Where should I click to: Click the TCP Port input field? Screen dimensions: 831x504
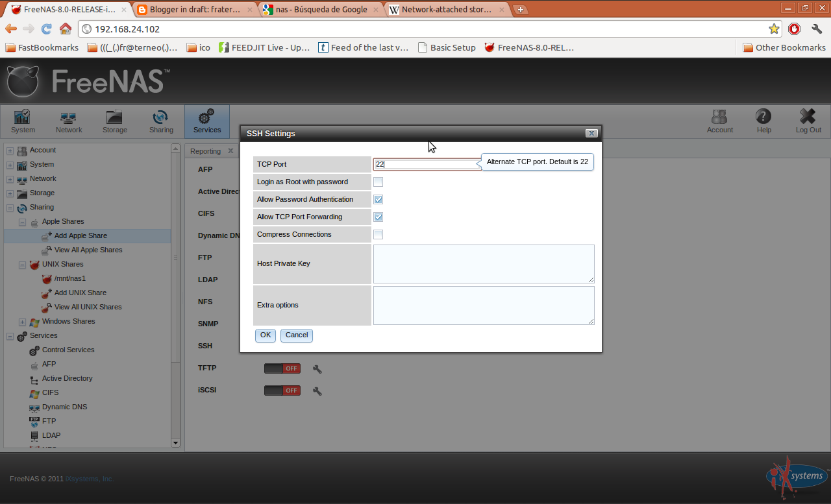point(425,164)
